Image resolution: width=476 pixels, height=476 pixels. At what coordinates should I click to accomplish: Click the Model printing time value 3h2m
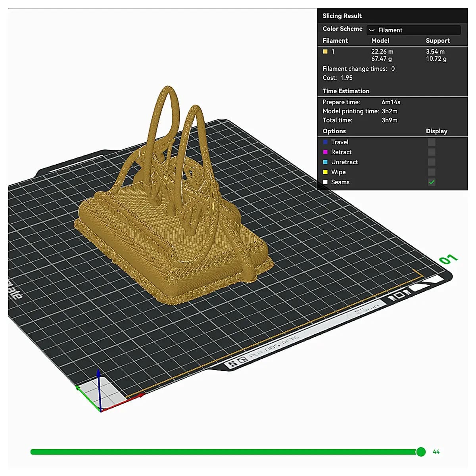390,111
